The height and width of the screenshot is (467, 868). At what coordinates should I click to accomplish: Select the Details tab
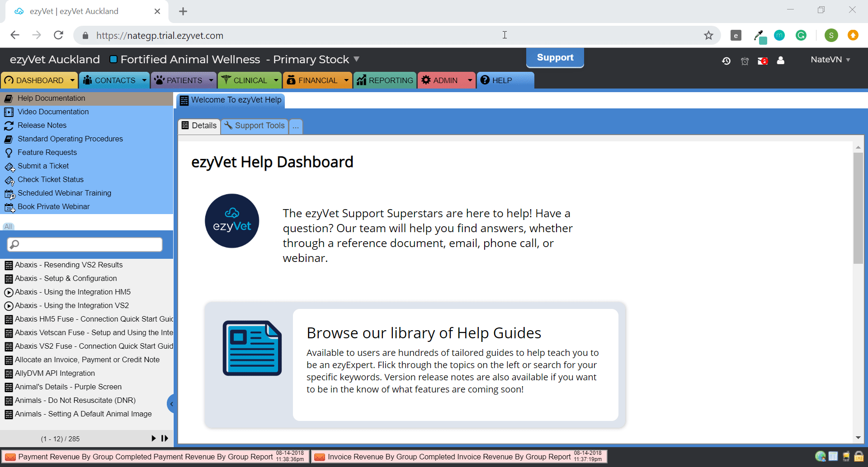[x=199, y=126]
